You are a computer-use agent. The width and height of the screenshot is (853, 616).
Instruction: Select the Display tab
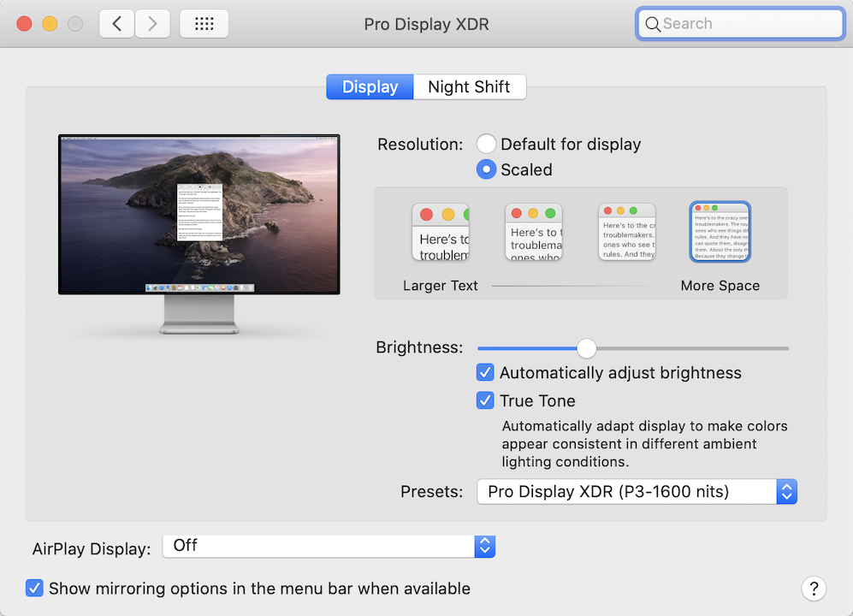tap(369, 86)
